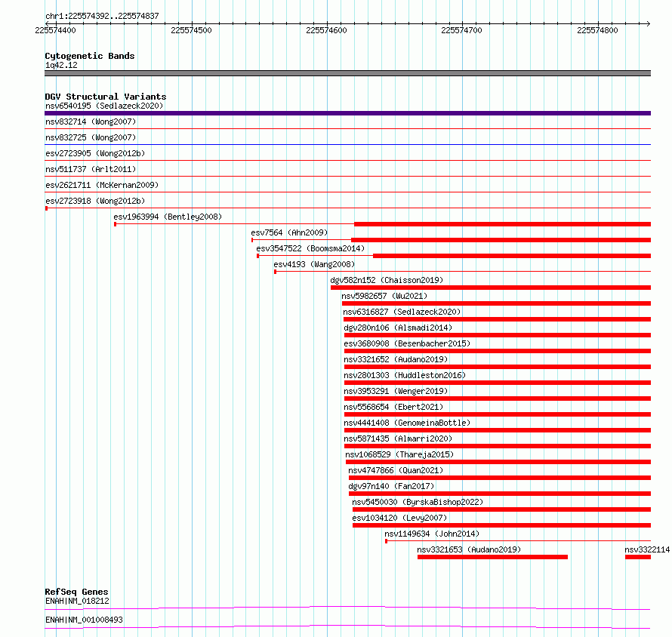This screenshot has width=672, height=637.
Task: Open esv1034120 (Levy2007) variant label
Action: tap(399, 518)
